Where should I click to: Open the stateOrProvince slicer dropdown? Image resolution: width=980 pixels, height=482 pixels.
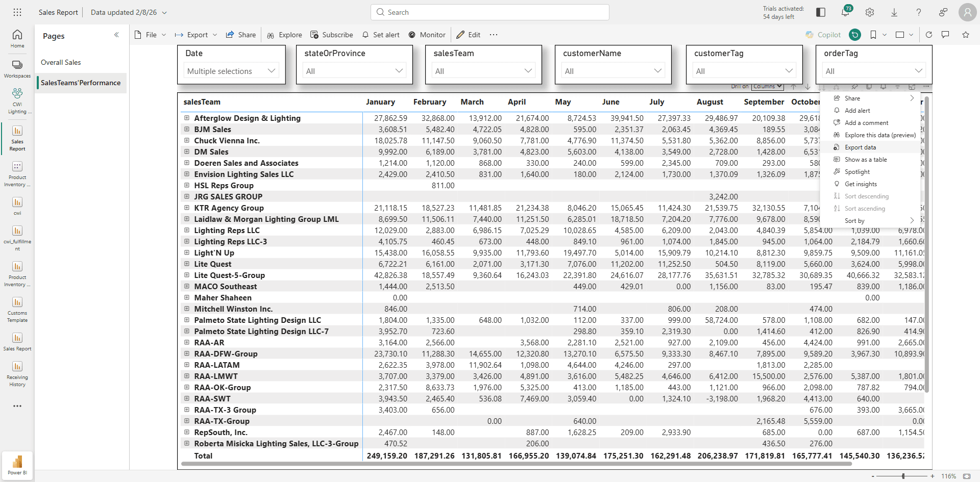[x=355, y=71]
